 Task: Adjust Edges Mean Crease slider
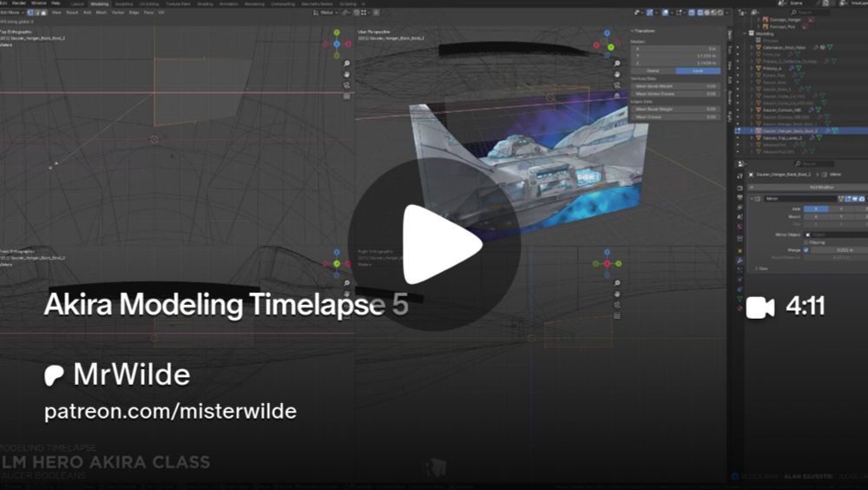point(676,117)
